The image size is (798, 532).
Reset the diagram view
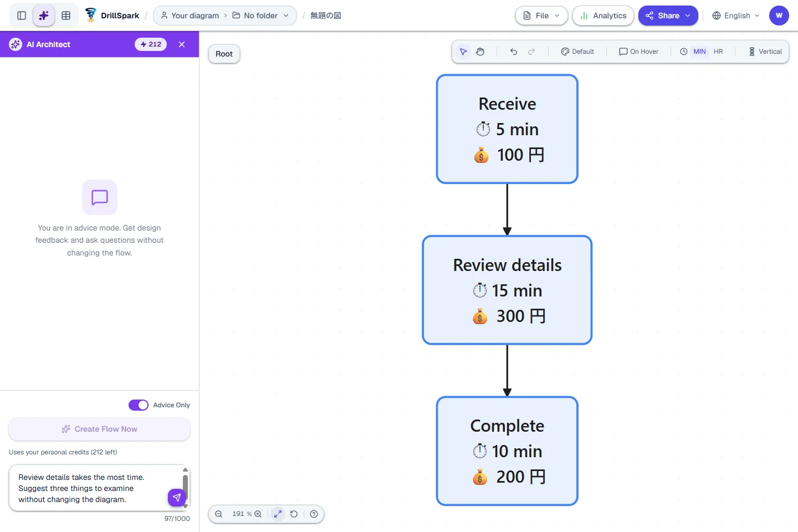294,514
